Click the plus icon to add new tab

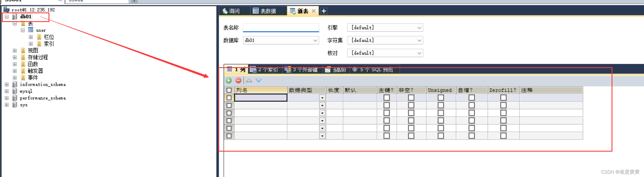point(324,11)
